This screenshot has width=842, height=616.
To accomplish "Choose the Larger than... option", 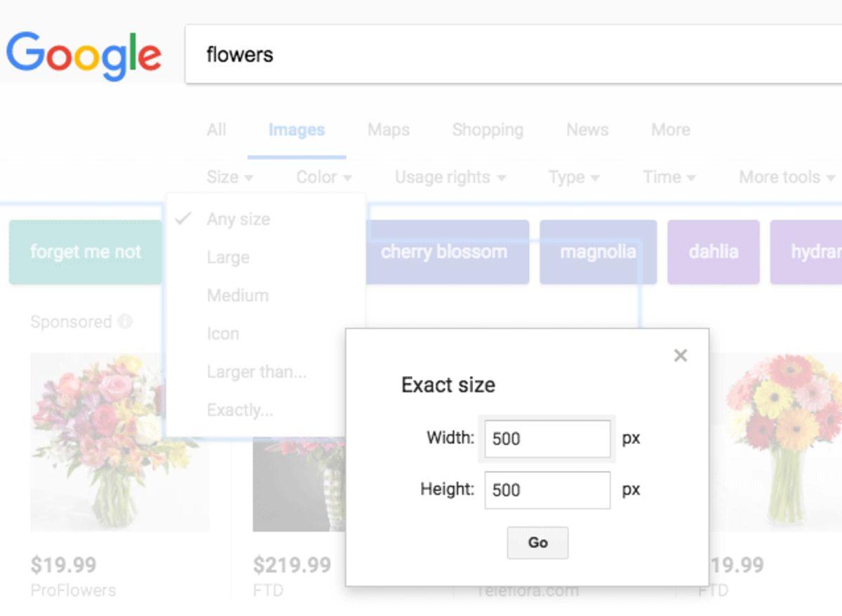I will [x=255, y=372].
